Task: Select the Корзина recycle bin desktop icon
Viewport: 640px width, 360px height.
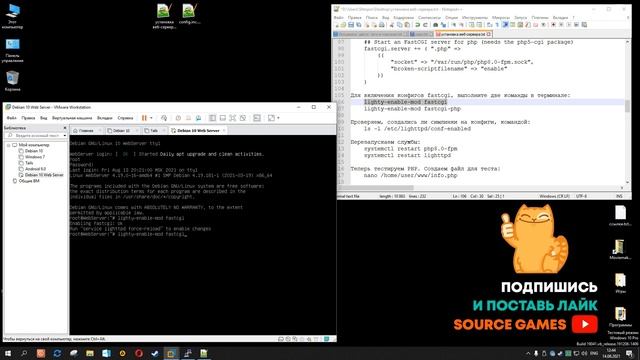Action: click(12, 80)
